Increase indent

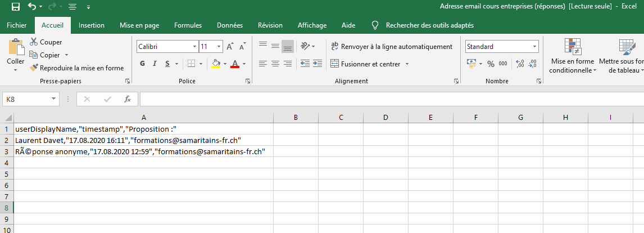click(x=317, y=64)
